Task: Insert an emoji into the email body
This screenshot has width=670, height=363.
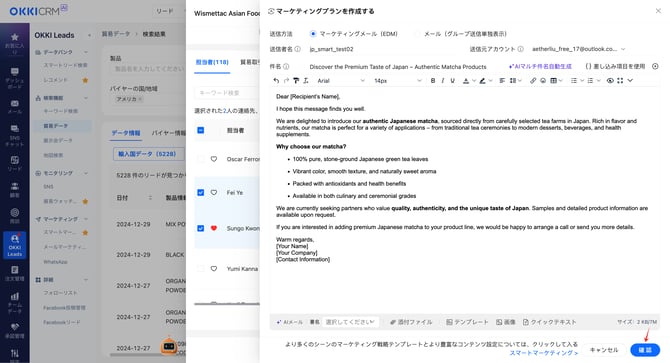Action: [543, 80]
